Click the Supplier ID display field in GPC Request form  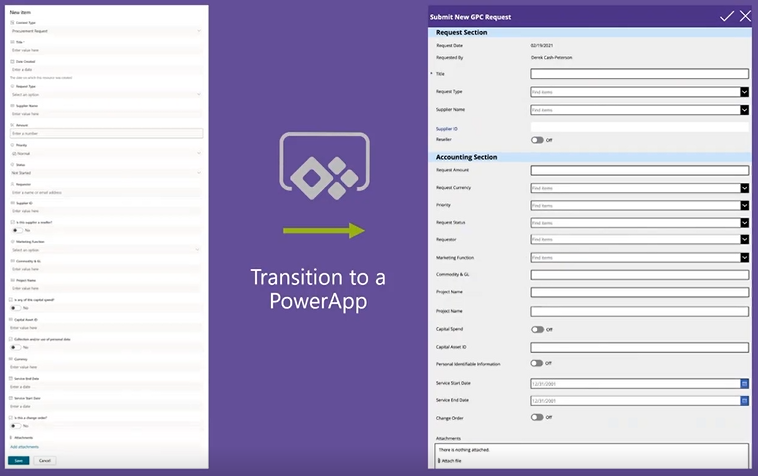[640, 127]
